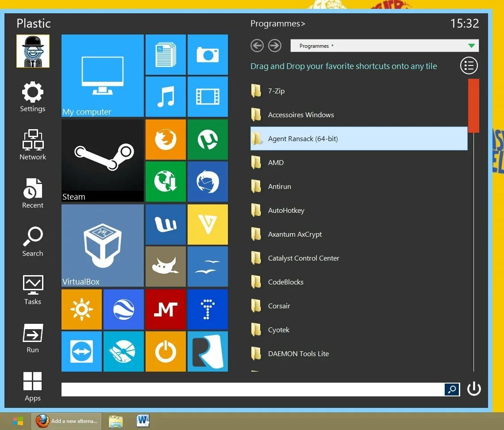Open the globe download manager tile

(165, 181)
